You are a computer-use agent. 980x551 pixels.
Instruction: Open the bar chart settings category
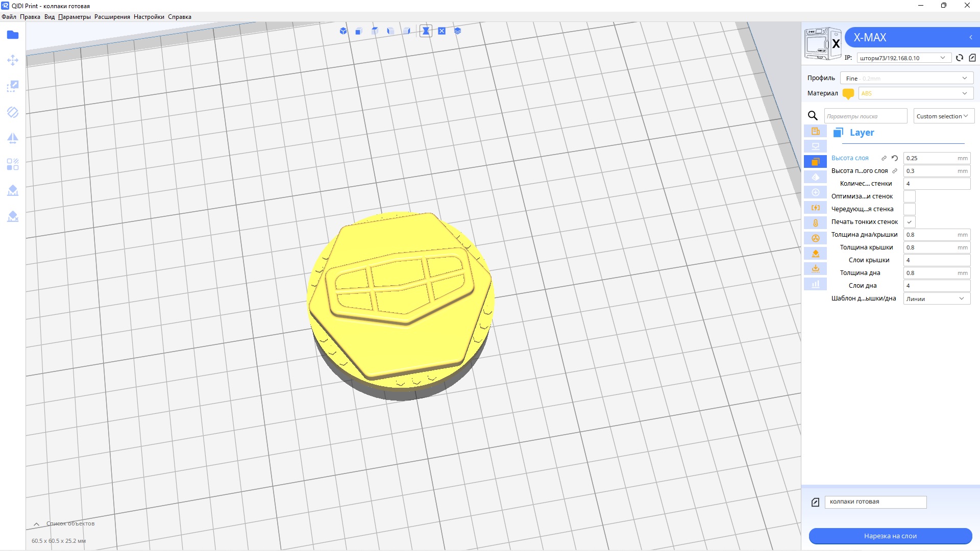coord(816,284)
